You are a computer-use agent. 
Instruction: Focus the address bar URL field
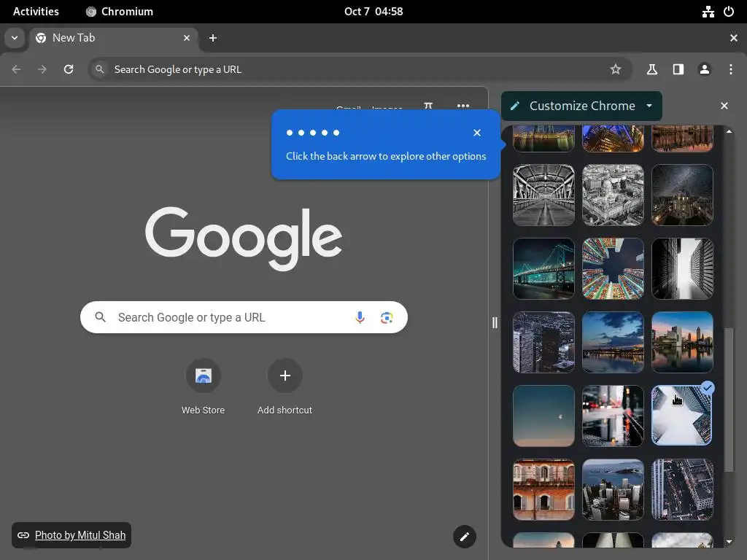(360, 69)
